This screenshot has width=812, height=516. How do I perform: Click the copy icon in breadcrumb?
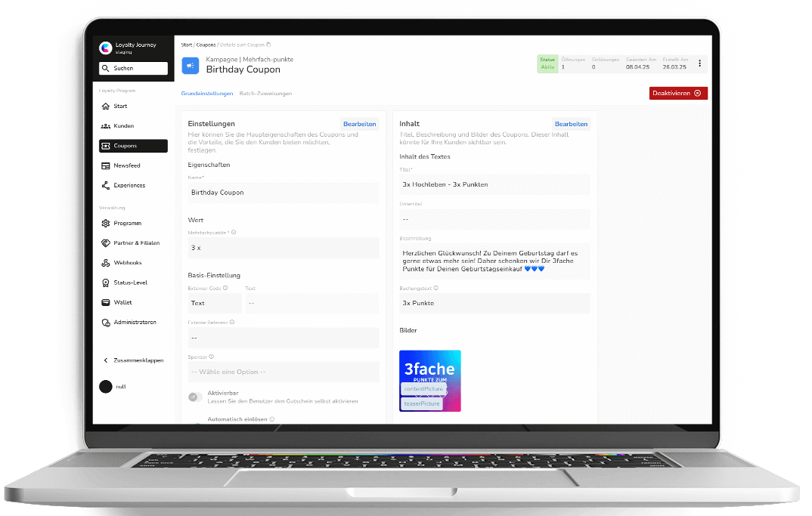point(268,45)
